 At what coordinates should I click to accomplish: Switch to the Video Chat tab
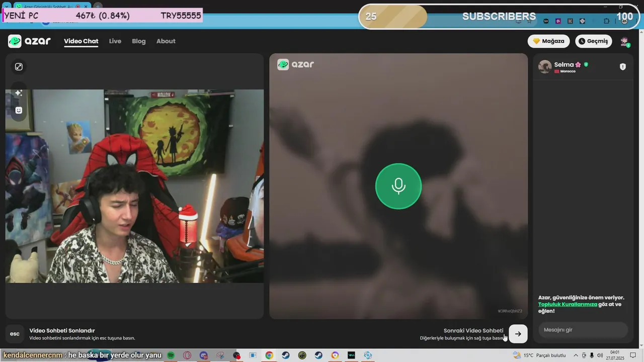click(81, 41)
